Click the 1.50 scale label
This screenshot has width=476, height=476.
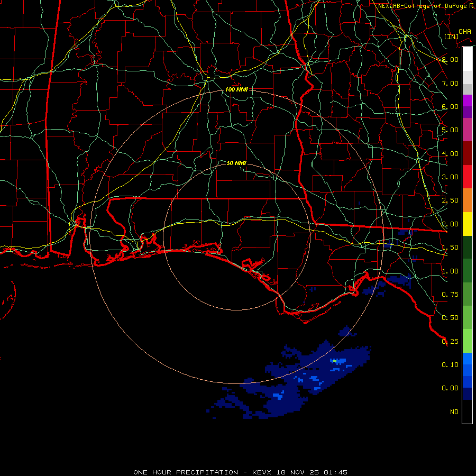tap(450, 248)
